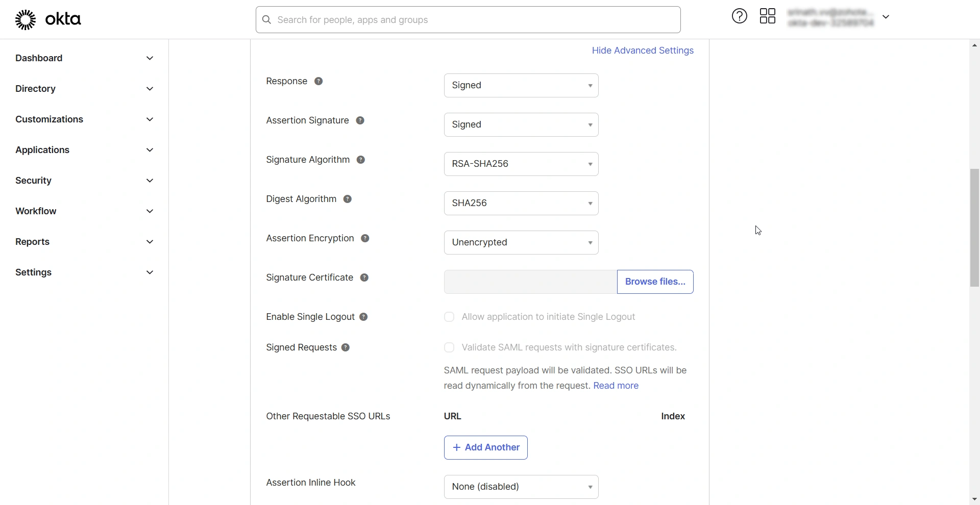
Task: Click help icon beside Digest Algorithm
Action: 348,199
